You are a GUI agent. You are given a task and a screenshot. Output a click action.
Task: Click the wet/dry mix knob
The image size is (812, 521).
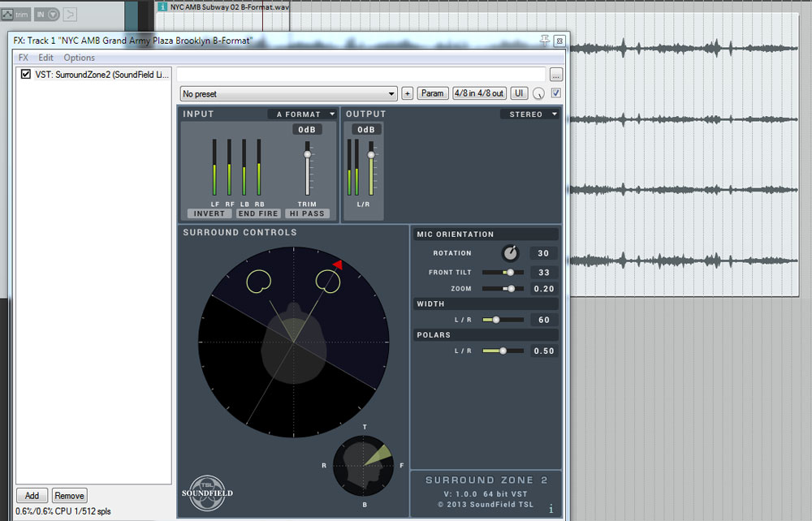pyautogui.click(x=538, y=93)
